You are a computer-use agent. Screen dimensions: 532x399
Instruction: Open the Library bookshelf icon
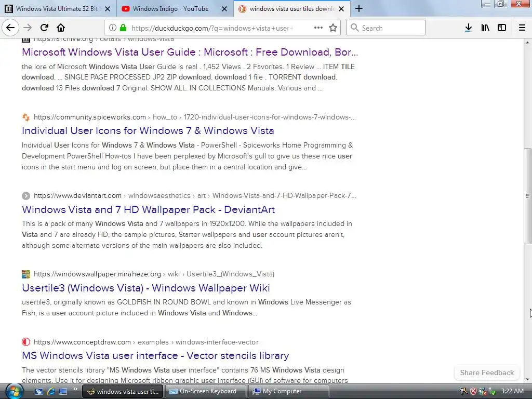485,28
